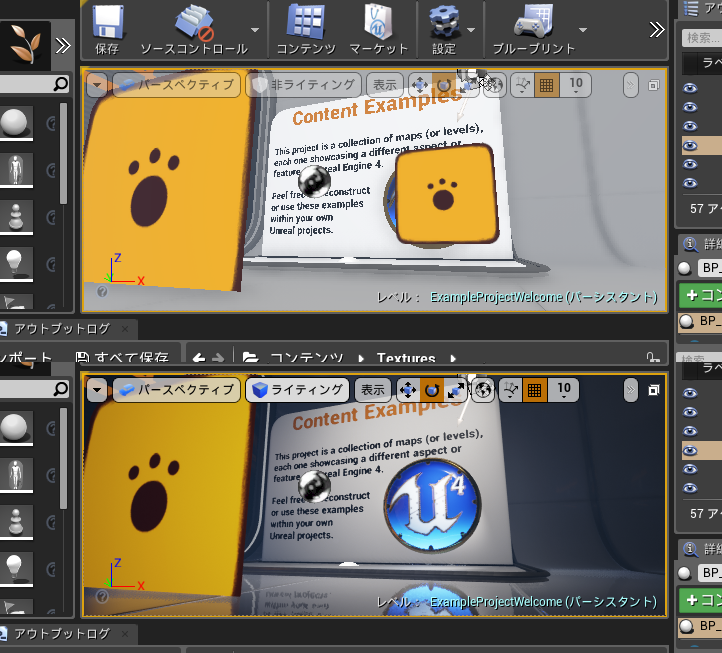Click the help icon in 非ライティング viewport corner
Image resolution: width=722 pixels, height=653 pixels.
(102, 291)
